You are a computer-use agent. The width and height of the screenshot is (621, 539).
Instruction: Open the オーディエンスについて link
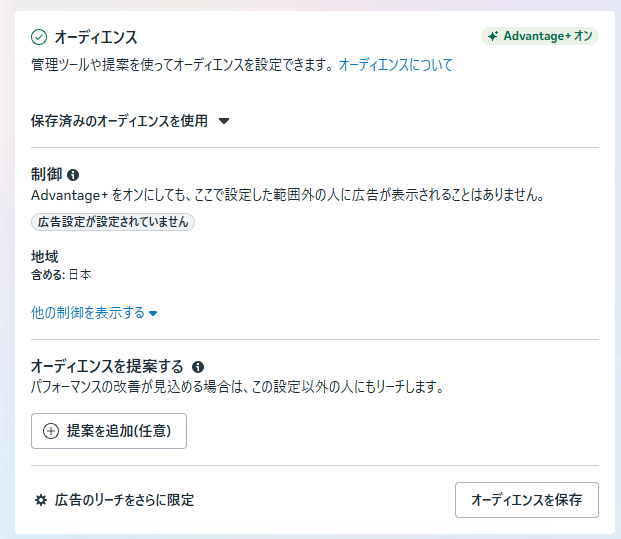coord(396,65)
